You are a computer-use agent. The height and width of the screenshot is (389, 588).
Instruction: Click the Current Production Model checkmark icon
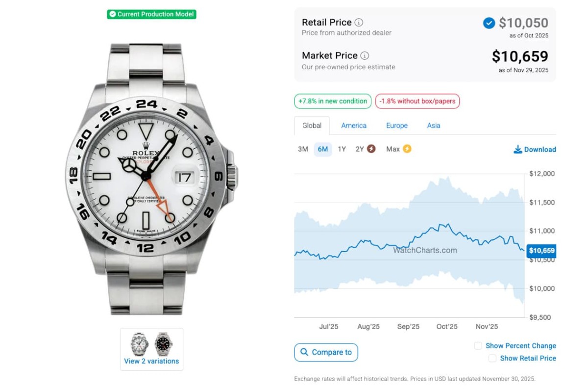point(113,14)
